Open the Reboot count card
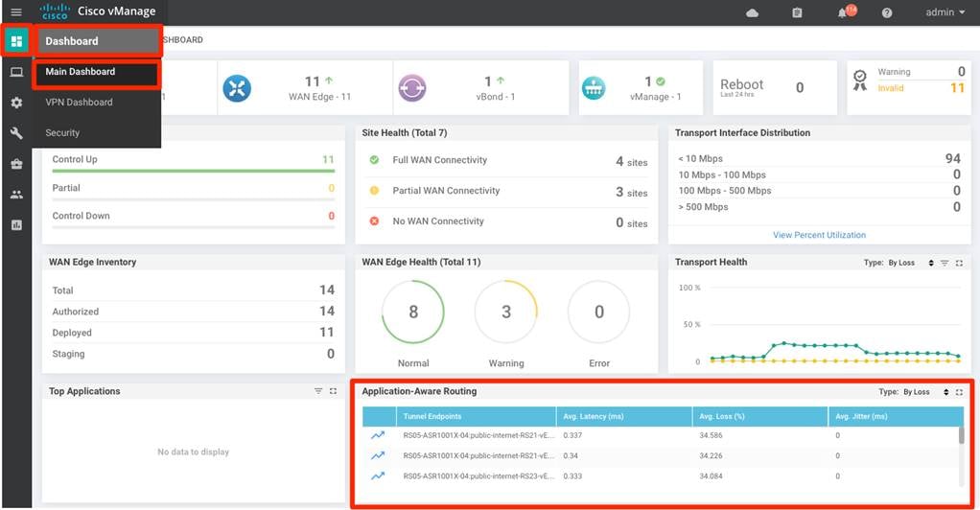The width and height of the screenshot is (980, 510). (775, 87)
